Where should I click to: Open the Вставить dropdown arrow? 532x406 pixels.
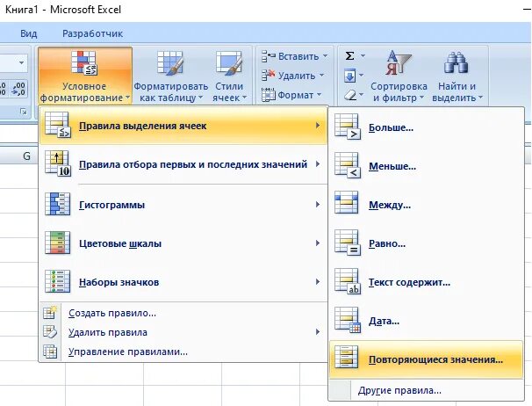(325, 55)
